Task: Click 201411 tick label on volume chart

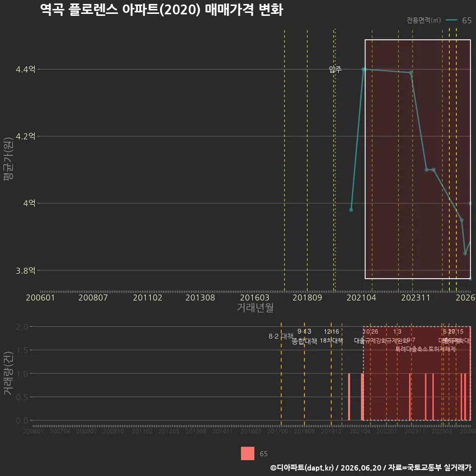Action: (x=223, y=431)
